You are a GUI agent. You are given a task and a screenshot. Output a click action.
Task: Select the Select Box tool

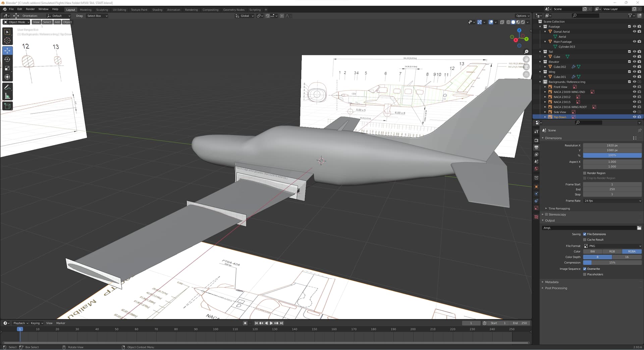click(x=7, y=32)
